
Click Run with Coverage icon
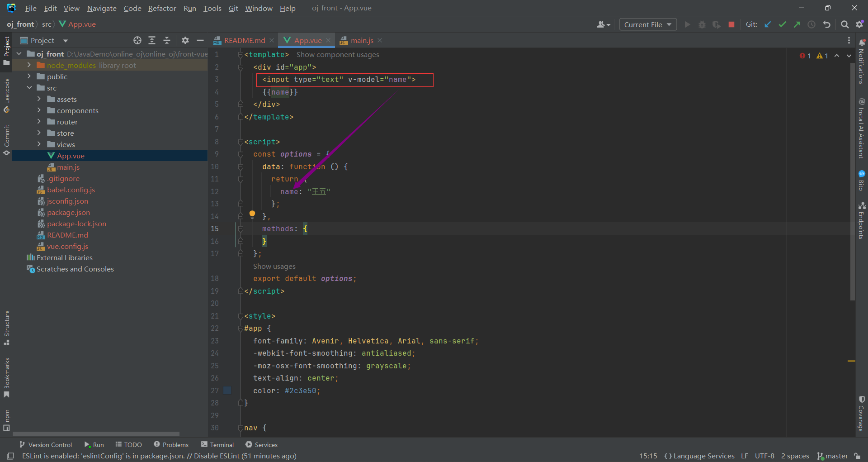717,24
